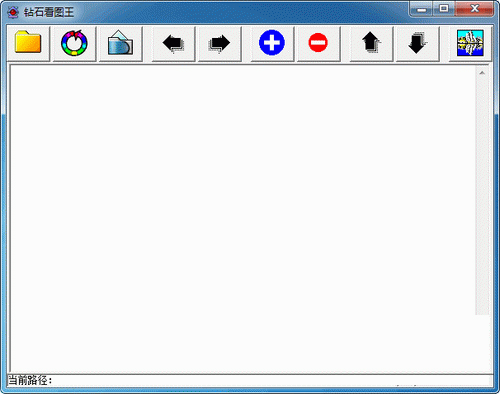Viewport: 500px width, 394px height.
Task: Open the yellow folder icon
Action: click(x=28, y=43)
